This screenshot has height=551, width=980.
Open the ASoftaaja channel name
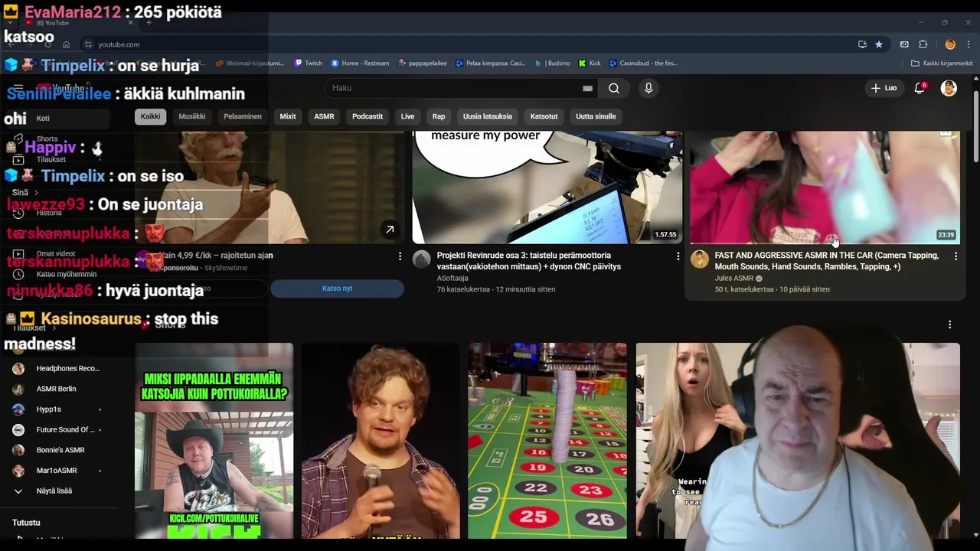[452, 279]
